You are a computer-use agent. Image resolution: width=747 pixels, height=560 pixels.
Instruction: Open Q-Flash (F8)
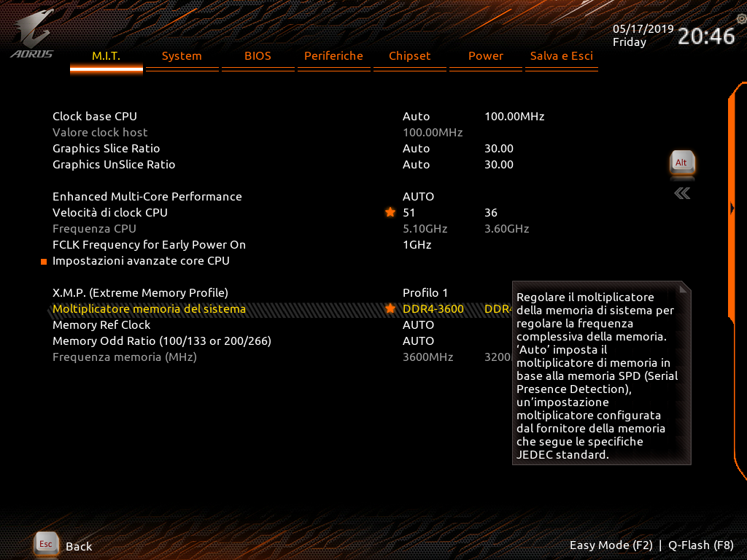coord(701,545)
